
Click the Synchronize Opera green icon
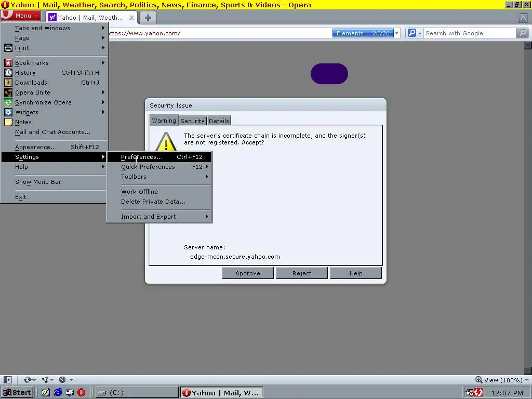tap(8, 102)
